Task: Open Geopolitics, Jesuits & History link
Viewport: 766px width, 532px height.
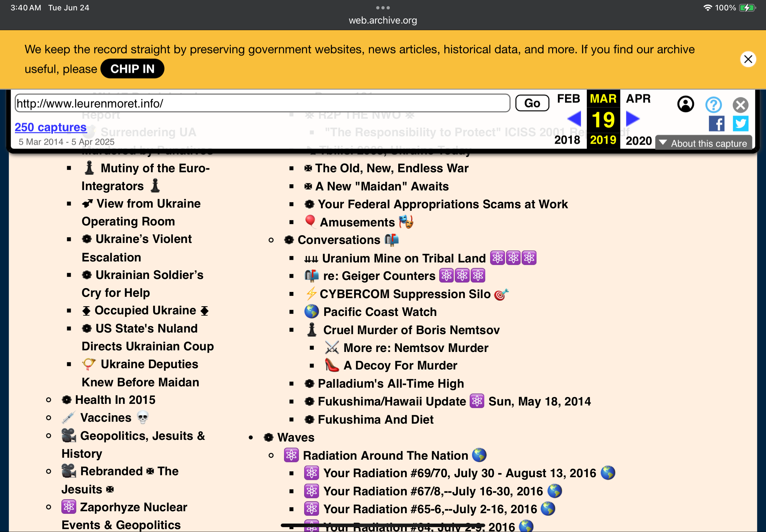Action: 133,445
